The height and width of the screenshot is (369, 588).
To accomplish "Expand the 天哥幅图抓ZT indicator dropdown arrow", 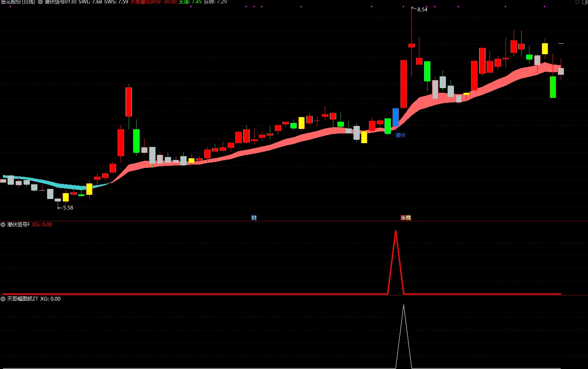I will coord(3,299).
